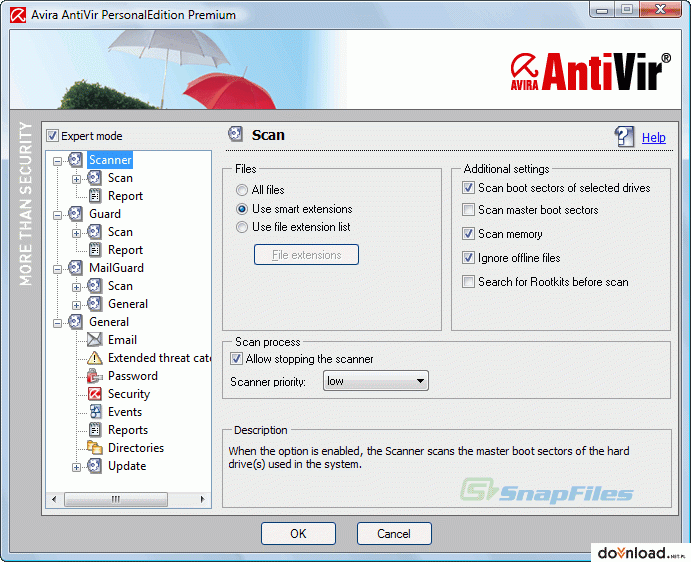This screenshot has height=562, width=691.
Task: Click the Guard gear icon in tree
Action: pos(75,214)
